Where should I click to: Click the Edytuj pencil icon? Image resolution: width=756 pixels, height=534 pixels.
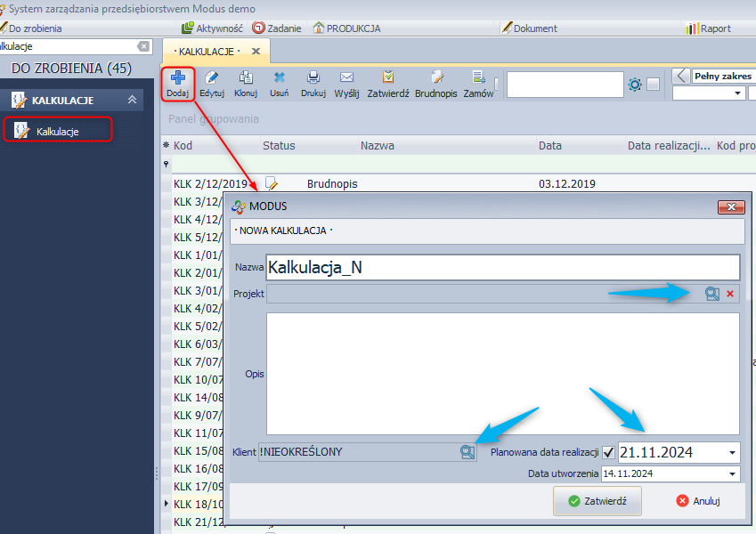[212, 78]
